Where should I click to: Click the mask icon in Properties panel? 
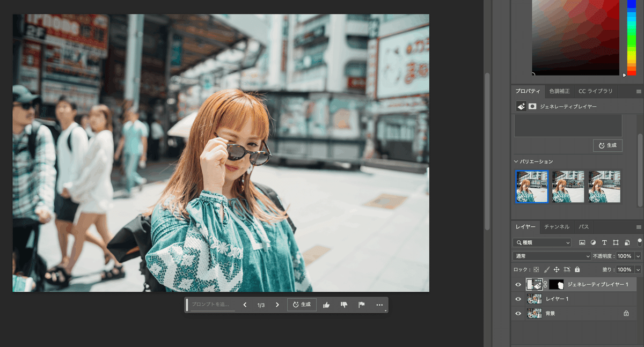point(532,106)
